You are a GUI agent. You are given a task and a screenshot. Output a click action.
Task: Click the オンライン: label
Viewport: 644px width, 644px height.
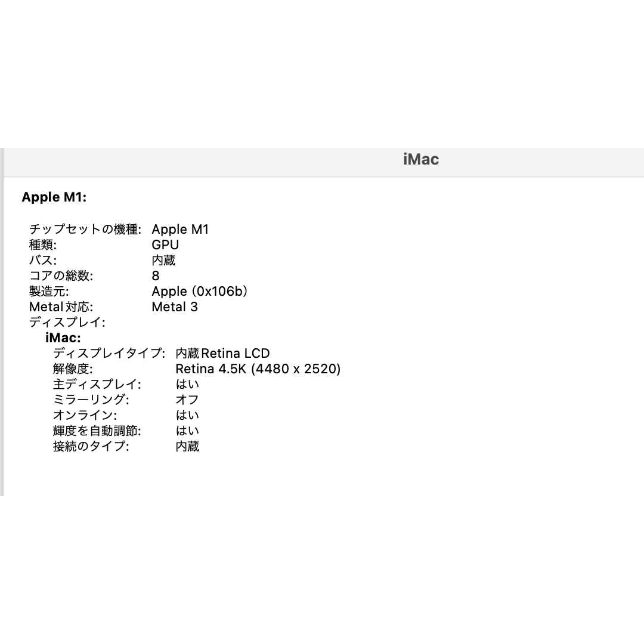(85, 415)
